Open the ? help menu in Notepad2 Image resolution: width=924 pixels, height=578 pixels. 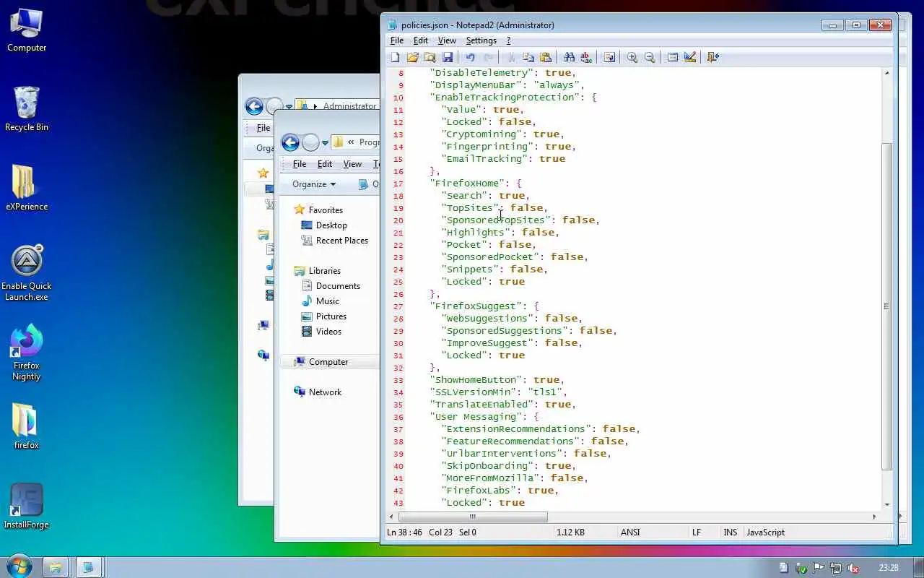[x=508, y=40]
